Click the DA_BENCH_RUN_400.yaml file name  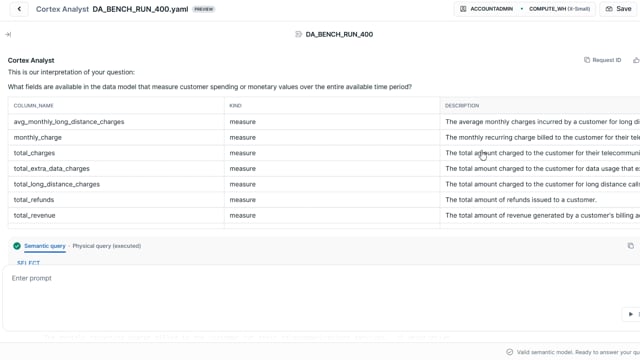pos(140,9)
